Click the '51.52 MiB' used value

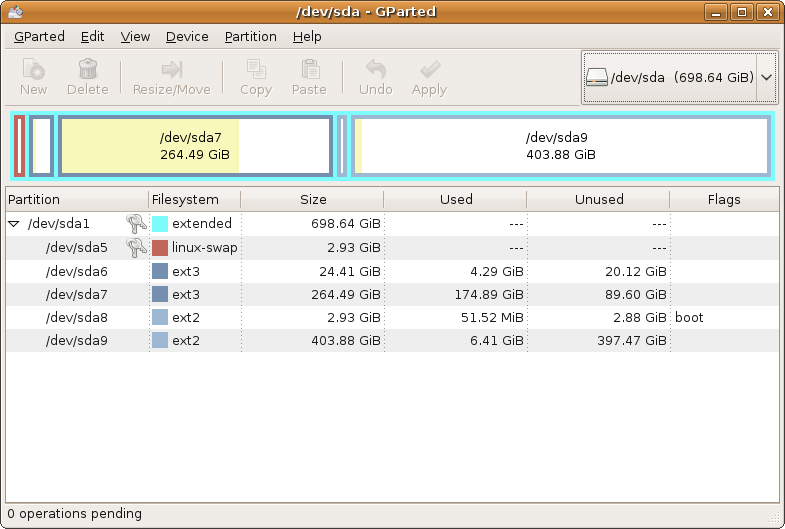[492, 317]
